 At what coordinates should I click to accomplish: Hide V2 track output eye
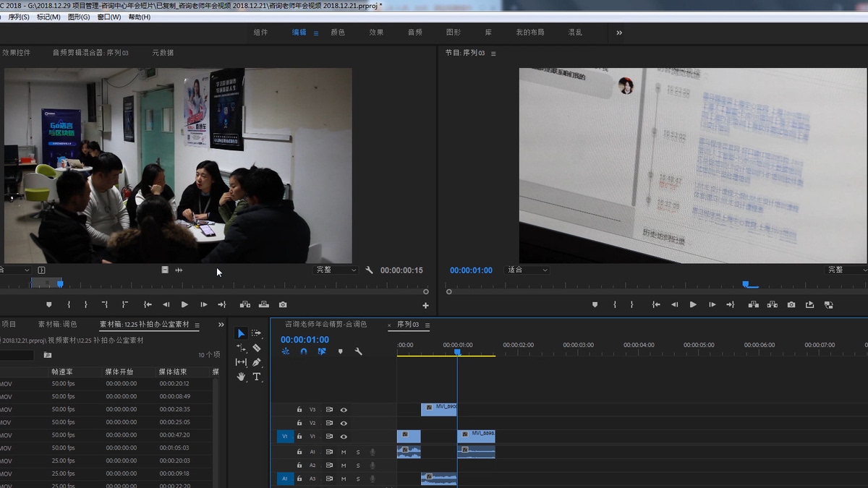pyautogui.click(x=344, y=423)
